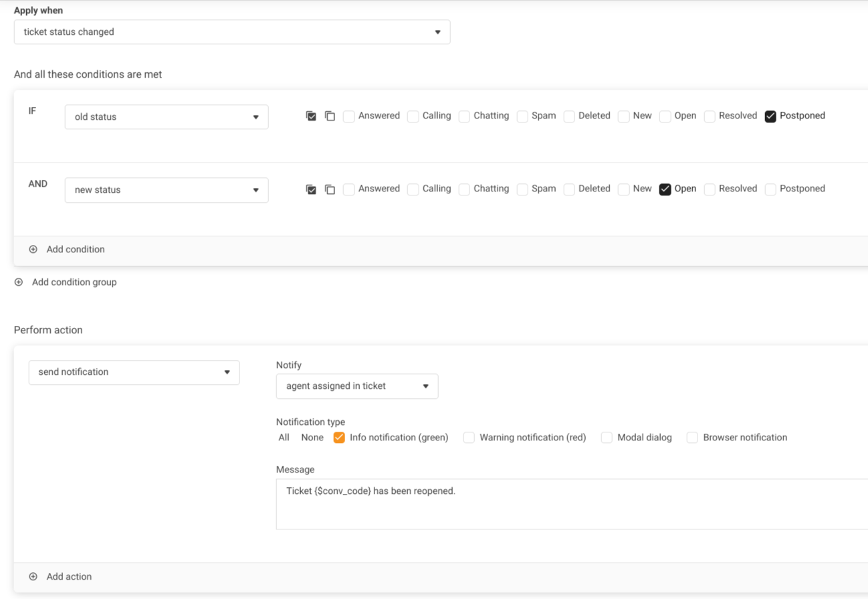Enable Warning notification (red) checkbox
This screenshot has width=868, height=599.
(x=469, y=438)
